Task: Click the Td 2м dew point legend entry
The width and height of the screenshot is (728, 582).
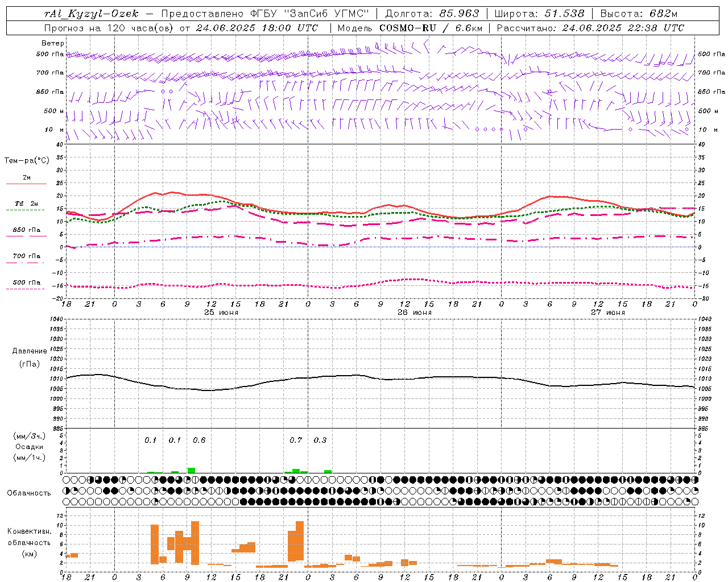Action: pos(27,203)
